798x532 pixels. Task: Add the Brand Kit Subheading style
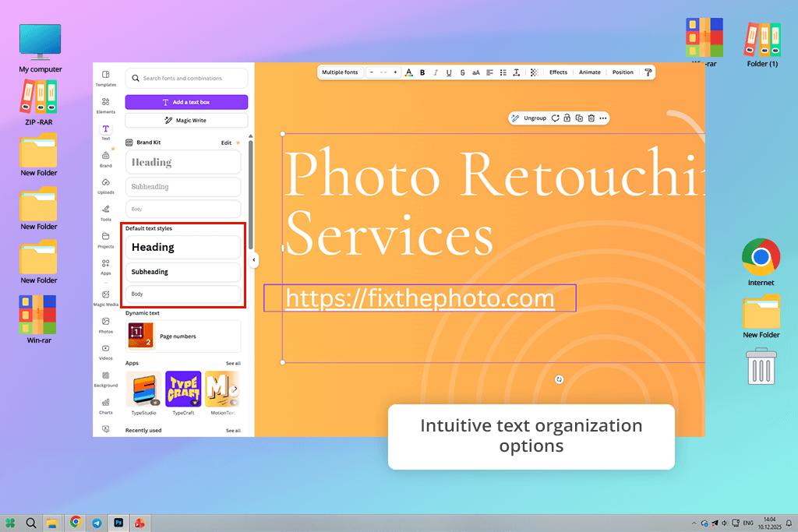183,187
